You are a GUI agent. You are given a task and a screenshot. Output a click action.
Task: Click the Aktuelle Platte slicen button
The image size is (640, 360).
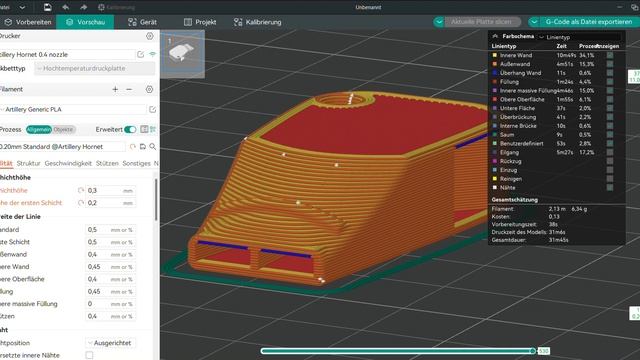[x=481, y=22]
